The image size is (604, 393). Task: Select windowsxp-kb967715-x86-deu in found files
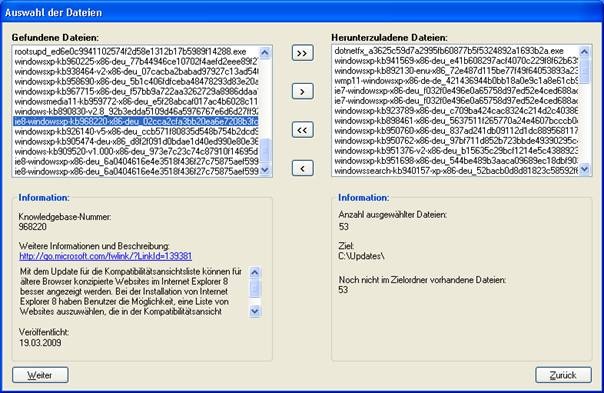136,91
